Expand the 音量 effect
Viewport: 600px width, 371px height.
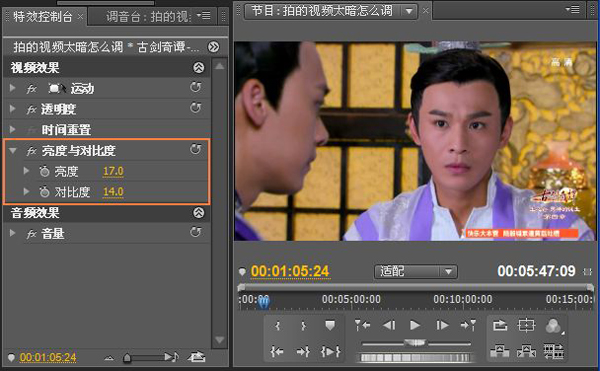[x=13, y=233]
